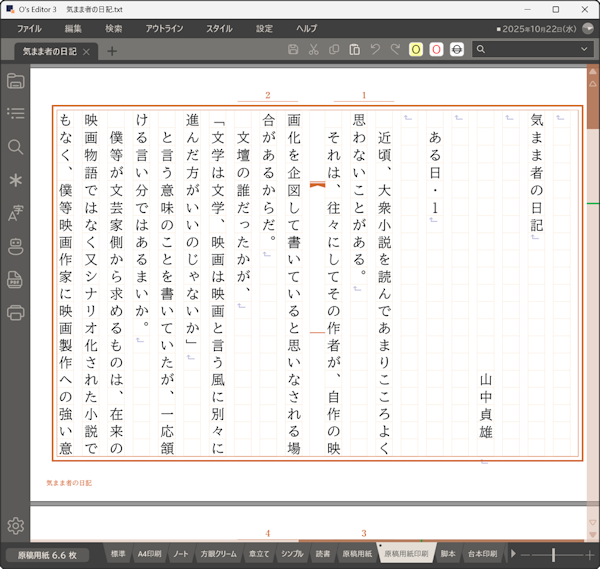600x569 pixels.
Task: Click the scissors cut icon in the toolbar
Action: pos(314,50)
